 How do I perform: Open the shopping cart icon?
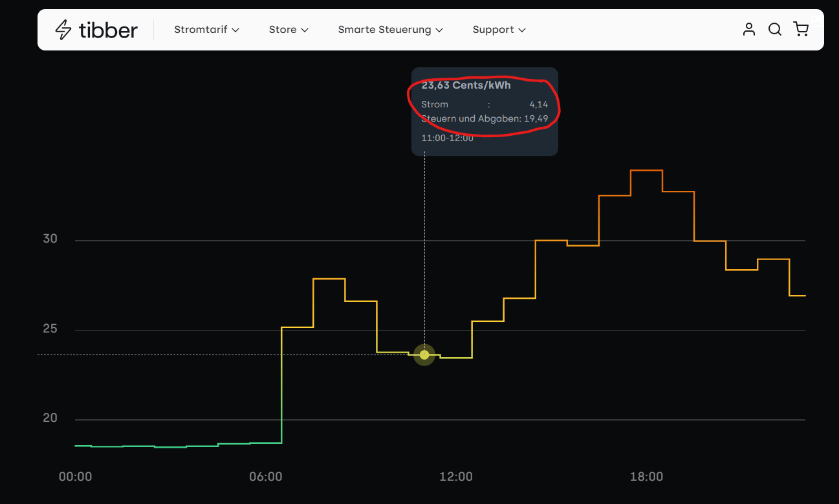pyautogui.click(x=801, y=29)
